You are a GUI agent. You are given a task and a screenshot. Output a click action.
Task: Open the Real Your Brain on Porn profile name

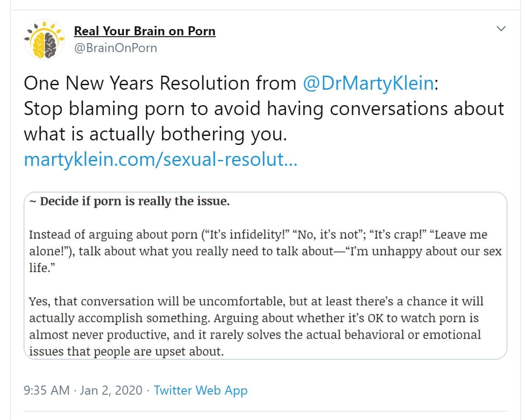click(x=145, y=31)
